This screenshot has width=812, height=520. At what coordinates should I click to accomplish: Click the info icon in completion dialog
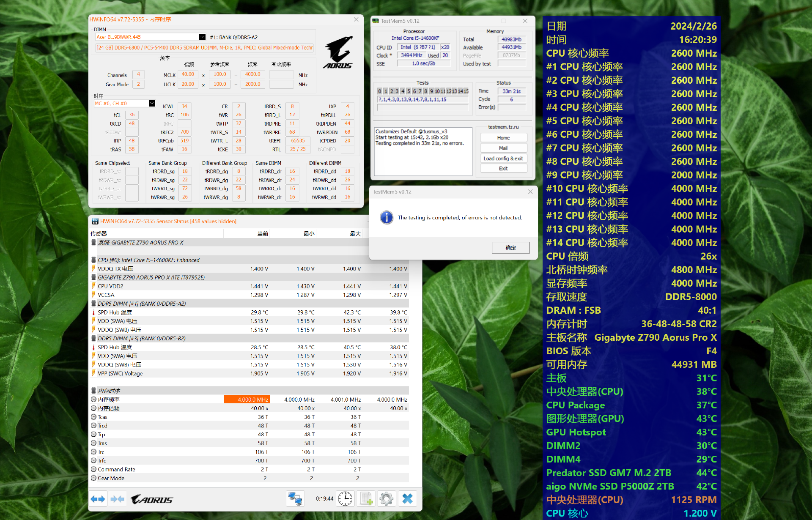click(386, 217)
